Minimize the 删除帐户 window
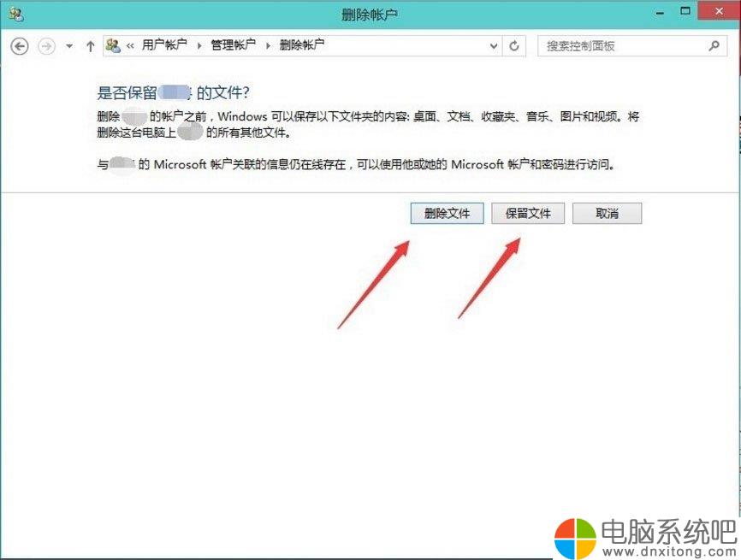Viewport: 741px width, 560px height. pos(661,13)
